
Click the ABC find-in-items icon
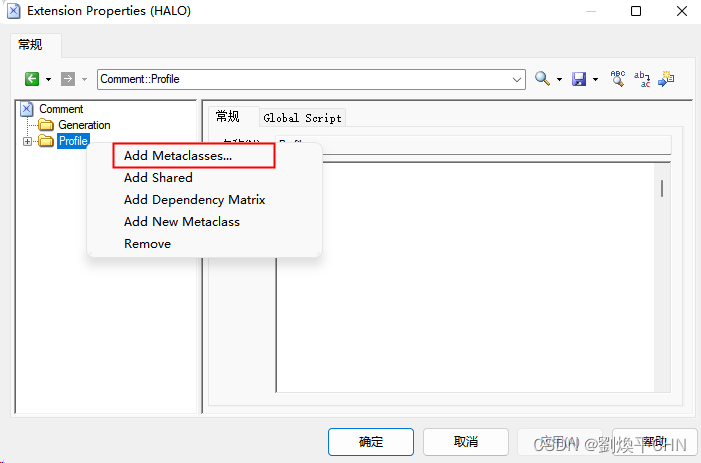point(618,79)
